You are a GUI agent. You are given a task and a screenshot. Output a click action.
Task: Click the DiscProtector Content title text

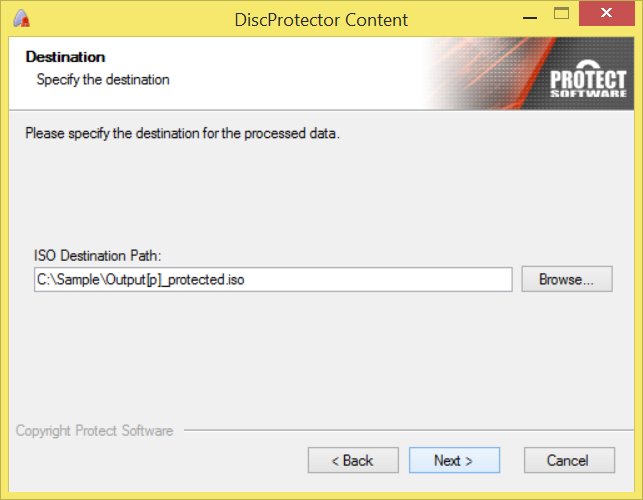[x=321, y=20]
